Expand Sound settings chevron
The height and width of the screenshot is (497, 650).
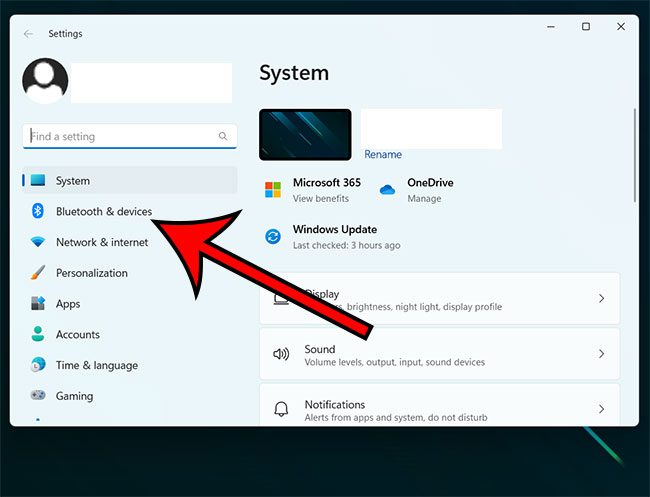pyautogui.click(x=601, y=354)
